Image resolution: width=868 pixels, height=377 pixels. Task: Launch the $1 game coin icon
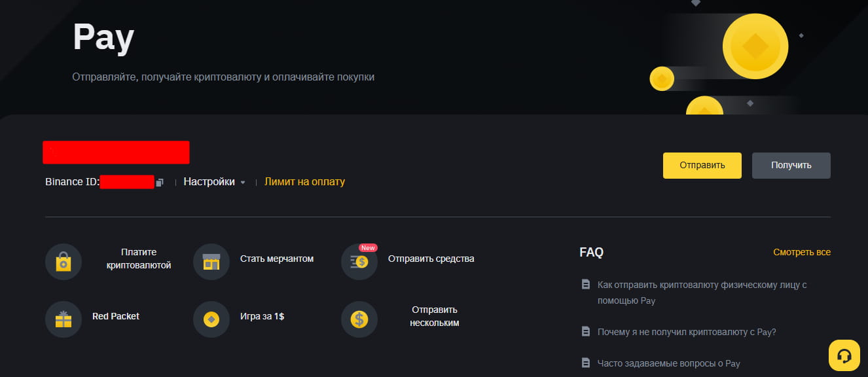point(211,319)
